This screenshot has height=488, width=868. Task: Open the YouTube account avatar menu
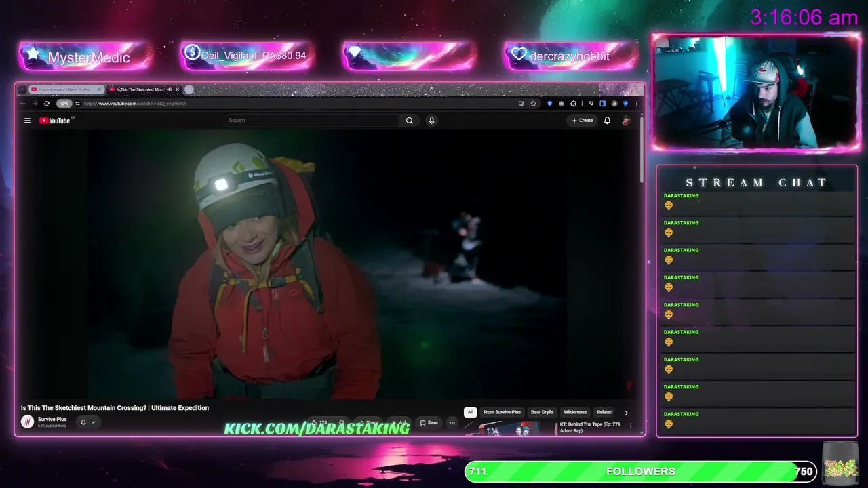(x=625, y=121)
